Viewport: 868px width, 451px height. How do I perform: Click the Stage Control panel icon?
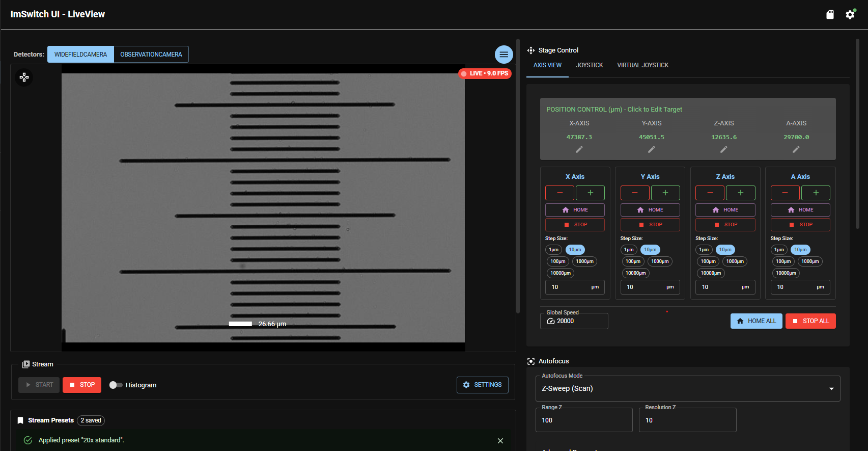[531, 50]
